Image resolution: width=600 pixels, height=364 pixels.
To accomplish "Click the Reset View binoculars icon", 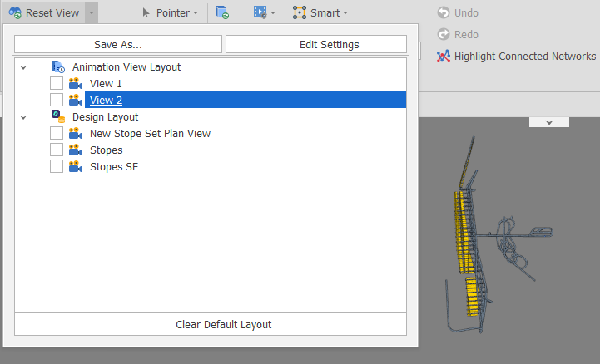I will [15, 12].
